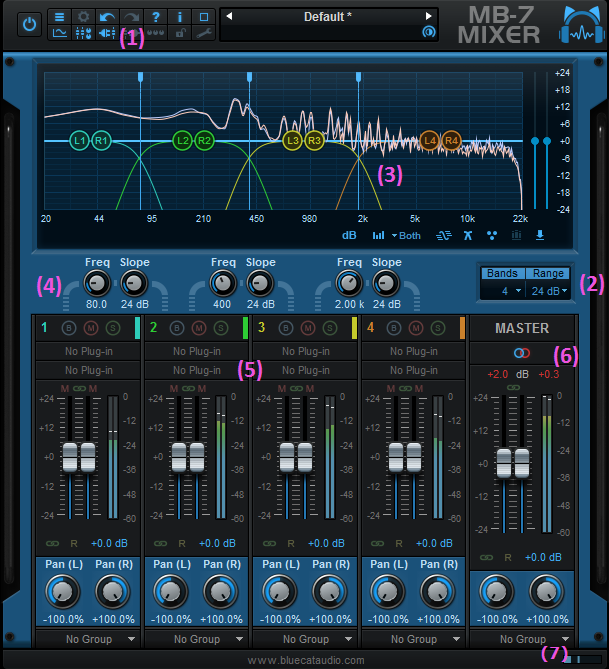This screenshot has width=609, height=669.
Task: Toggle the dB scale display icon
Action: tap(349, 236)
